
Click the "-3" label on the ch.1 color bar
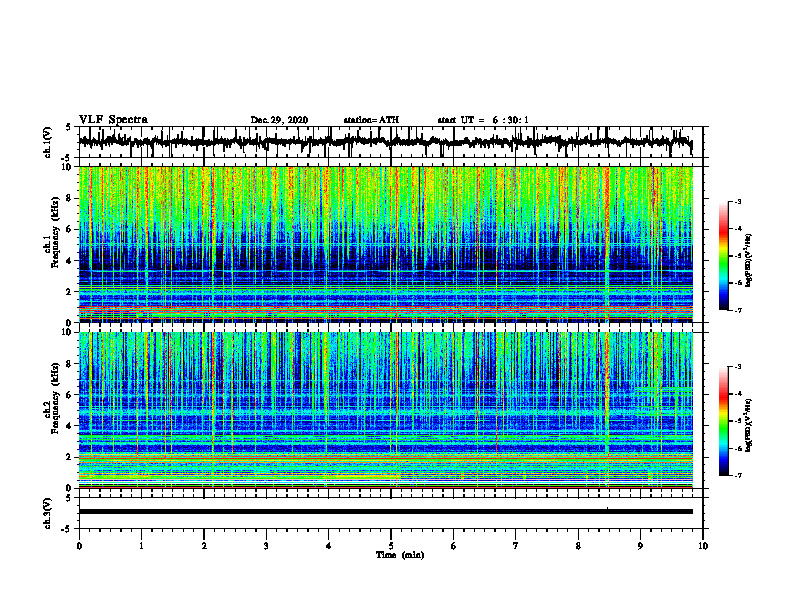point(738,201)
